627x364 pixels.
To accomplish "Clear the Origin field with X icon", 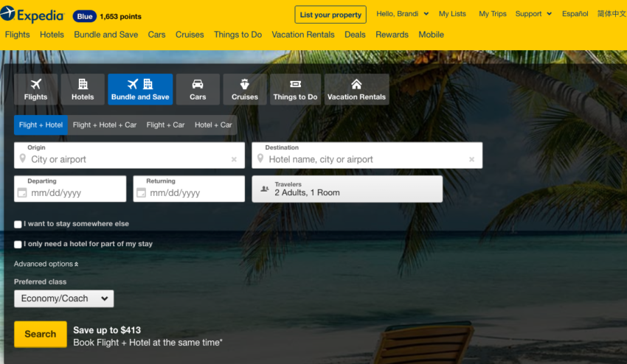I will [234, 159].
